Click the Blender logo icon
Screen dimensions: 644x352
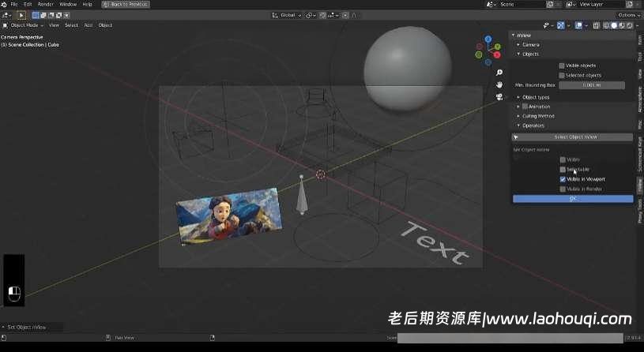pos(4,4)
